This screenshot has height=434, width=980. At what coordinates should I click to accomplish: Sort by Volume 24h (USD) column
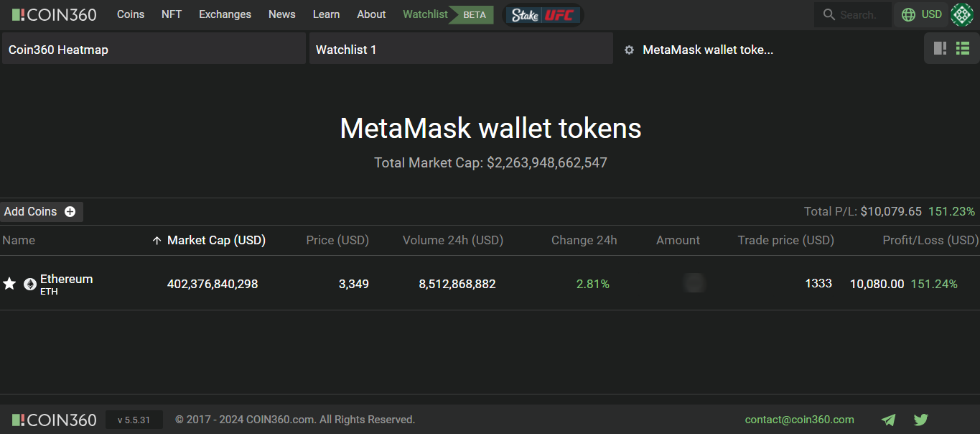click(x=453, y=240)
